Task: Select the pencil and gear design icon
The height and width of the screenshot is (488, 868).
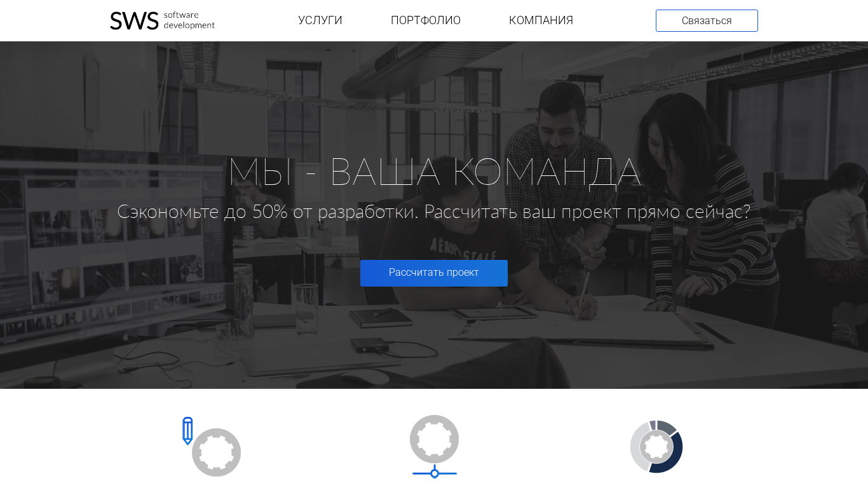Action: [x=212, y=447]
